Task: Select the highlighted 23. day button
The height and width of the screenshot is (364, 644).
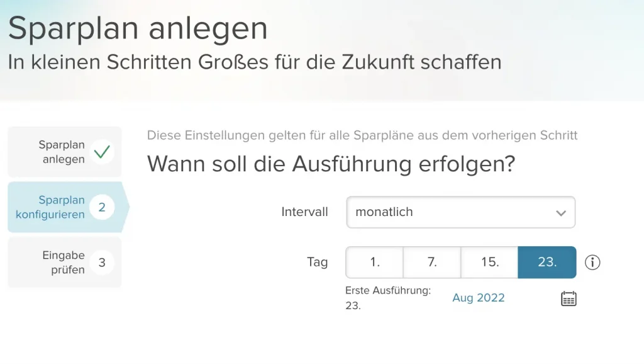Action: (547, 262)
